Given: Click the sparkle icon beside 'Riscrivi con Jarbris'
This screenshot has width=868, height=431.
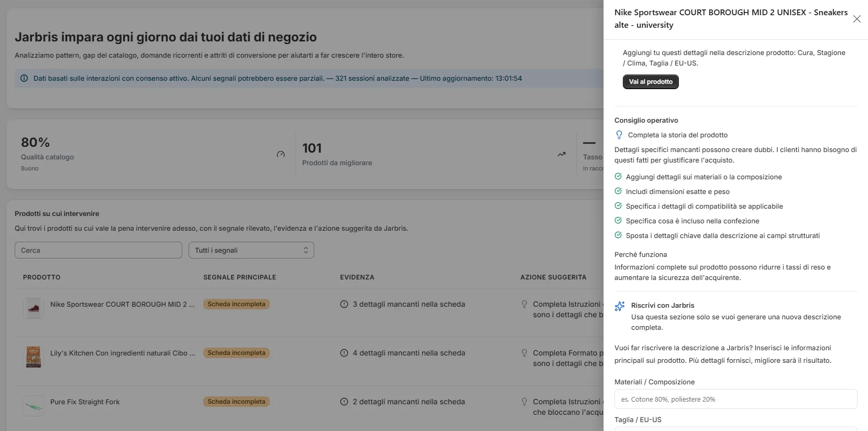Looking at the screenshot, I should pyautogui.click(x=620, y=306).
